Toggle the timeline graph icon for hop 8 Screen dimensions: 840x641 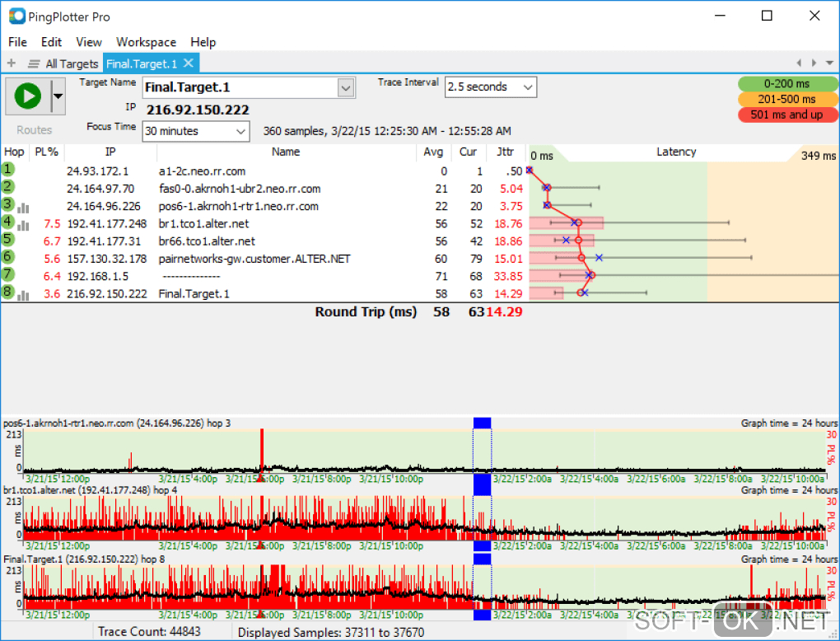click(x=24, y=294)
